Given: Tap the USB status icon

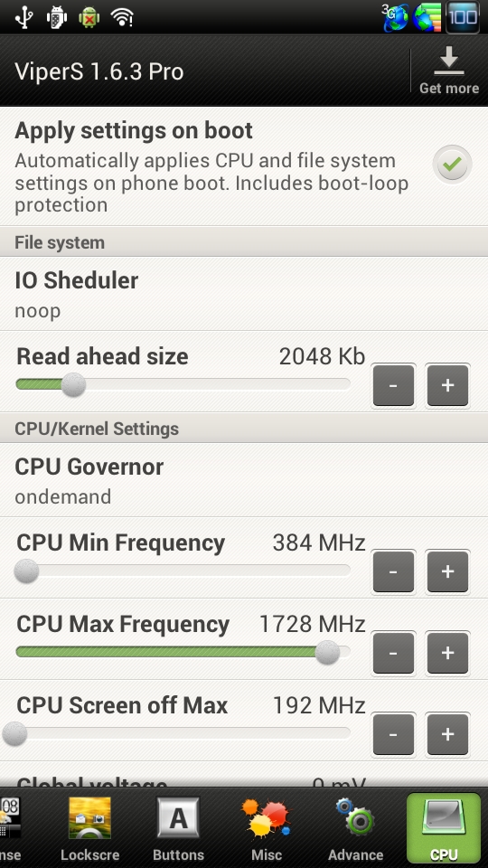Looking at the screenshot, I should pyautogui.click(x=23, y=17).
